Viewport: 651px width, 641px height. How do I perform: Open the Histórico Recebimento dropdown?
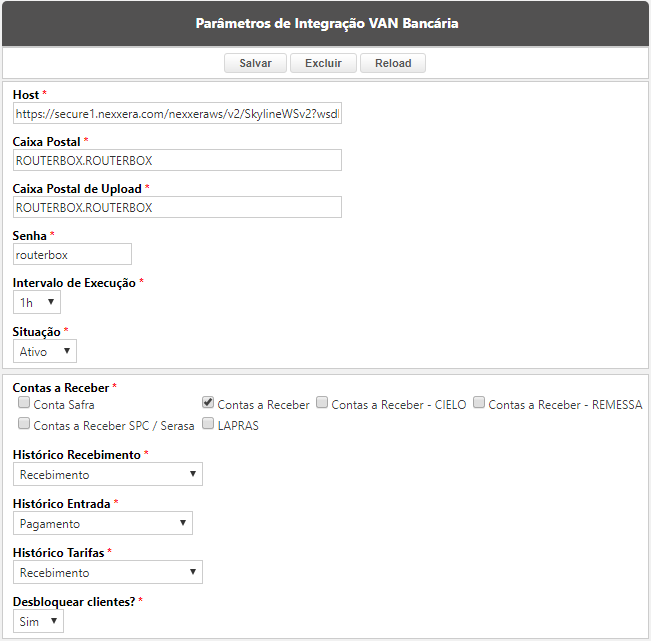coord(108,474)
